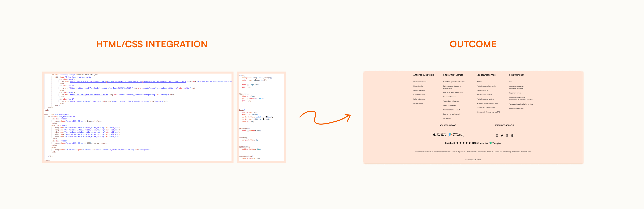Open the twitter.com URL in the HTML code
The height and width of the screenshot is (209, 644).
(101, 88)
